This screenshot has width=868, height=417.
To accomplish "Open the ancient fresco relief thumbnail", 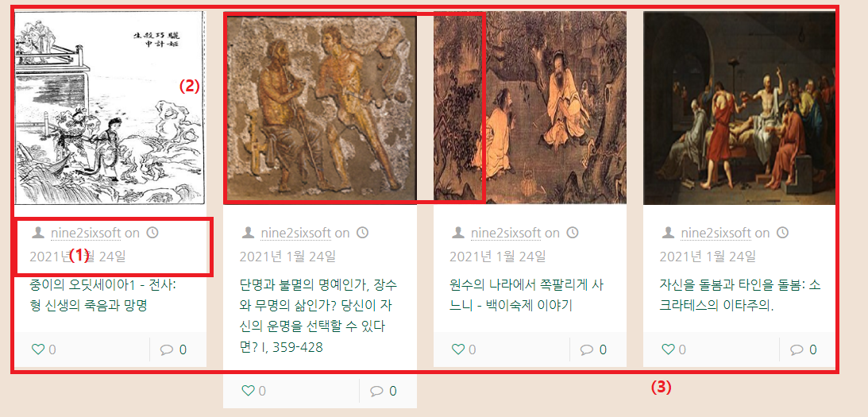I will (320, 108).
